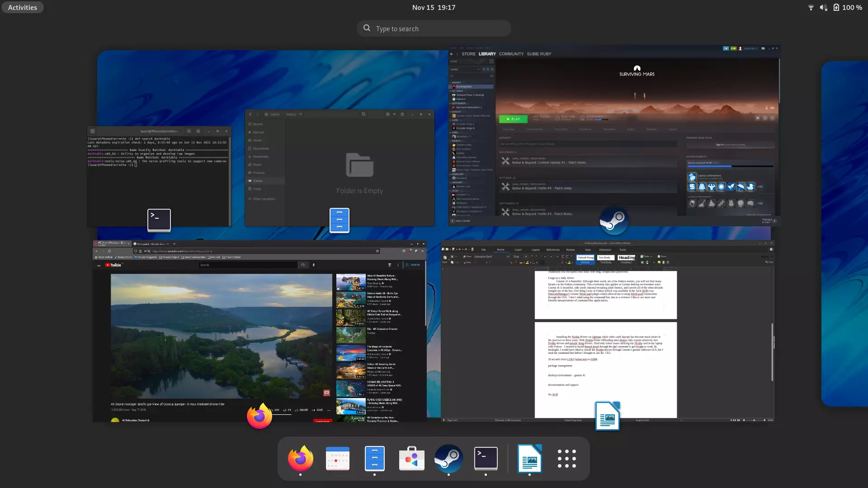Click the Terminal icon in the taskbar dock

click(485, 458)
